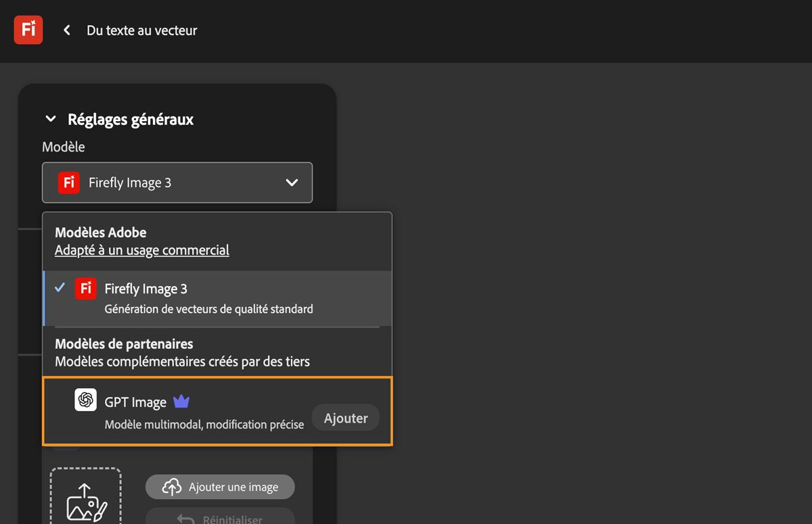The width and height of the screenshot is (812, 524).
Task: Go back with the left chevron arrow
Action: click(66, 30)
